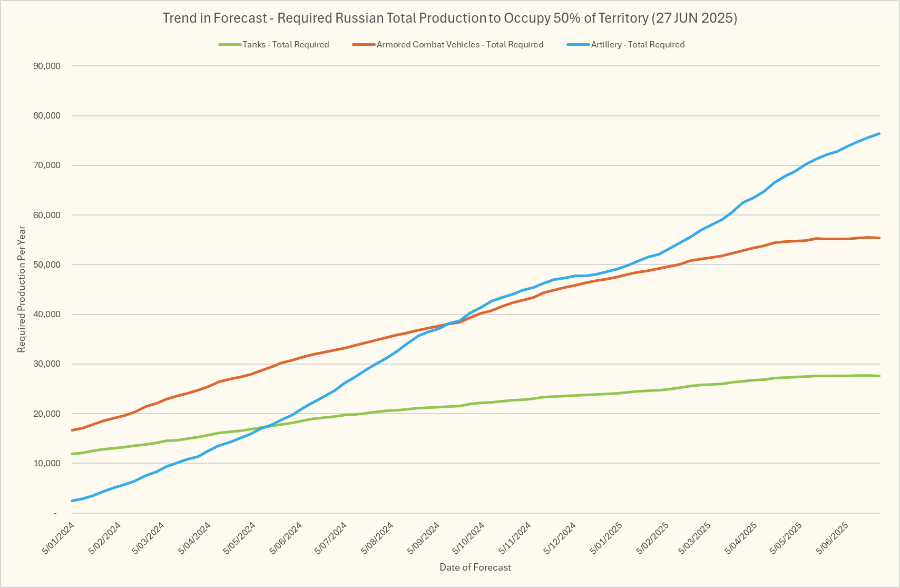
Task: Click the 10,000 y-axis label
Action: pyautogui.click(x=46, y=464)
